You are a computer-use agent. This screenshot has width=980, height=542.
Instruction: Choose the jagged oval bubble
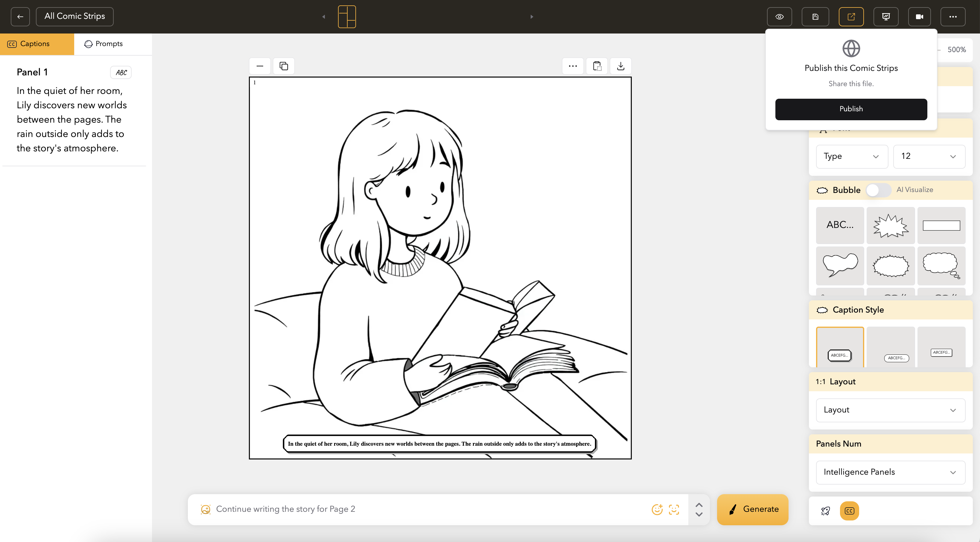[x=890, y=266]
